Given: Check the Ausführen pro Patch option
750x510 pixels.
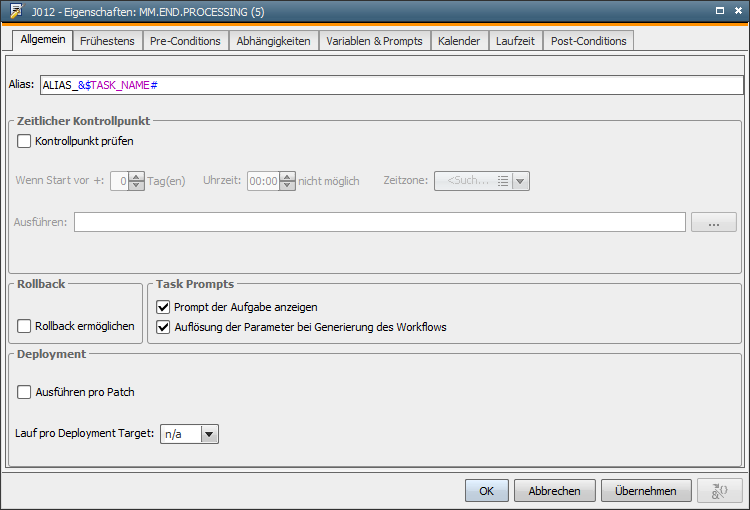Looking at the screenshot, I should tap(25, 392).
